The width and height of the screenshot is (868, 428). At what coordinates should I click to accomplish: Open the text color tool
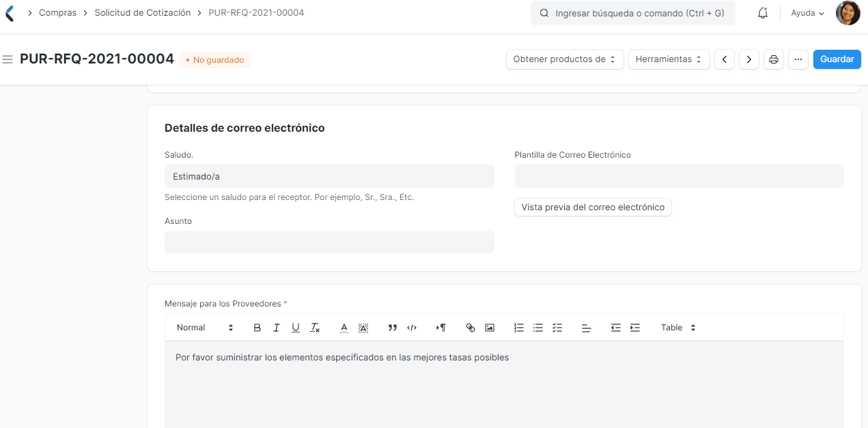click(x=344, y=328)
